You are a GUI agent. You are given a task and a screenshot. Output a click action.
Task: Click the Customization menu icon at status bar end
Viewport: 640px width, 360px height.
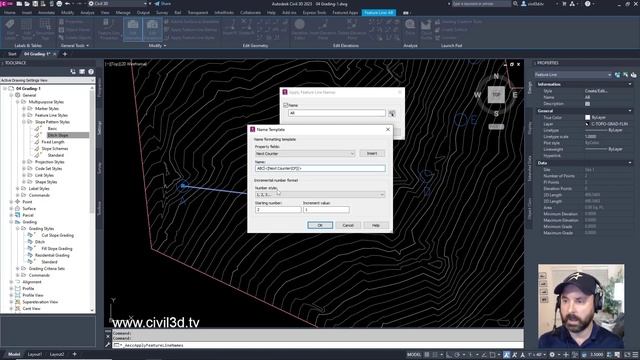click(x=635, y=355)
